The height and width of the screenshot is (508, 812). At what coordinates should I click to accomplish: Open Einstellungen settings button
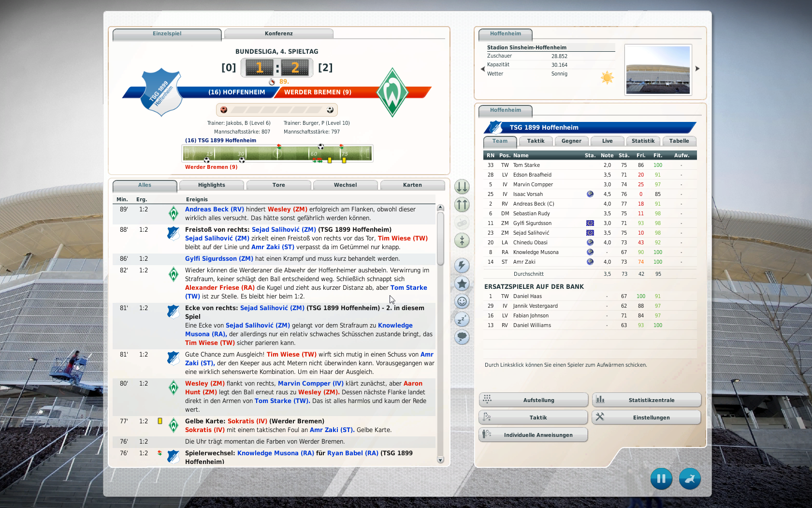click(x=646, y=418)
